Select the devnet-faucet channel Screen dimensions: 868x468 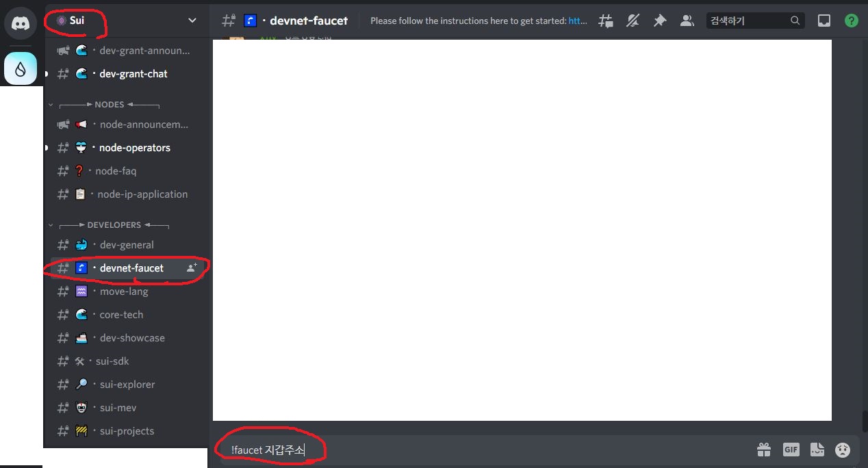click(127, 268)
